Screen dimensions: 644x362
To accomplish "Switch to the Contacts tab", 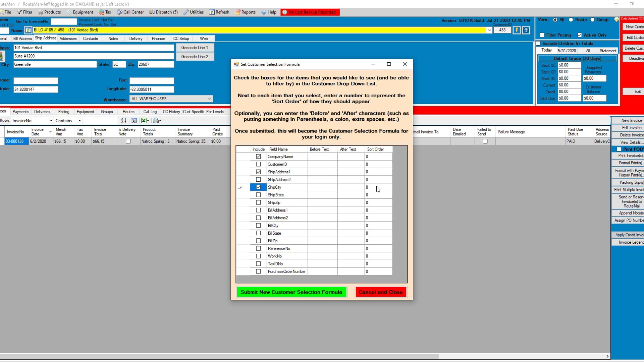I will coord(91,39).
